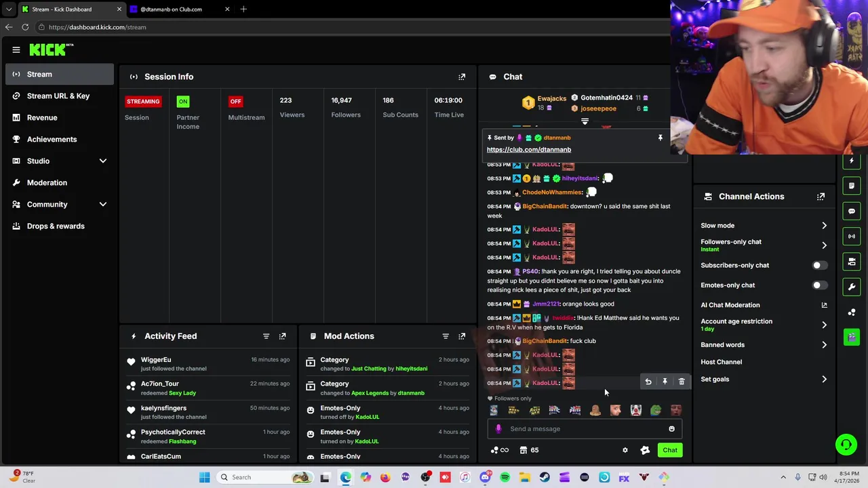This screenshot has height=488, width=868.
Task: Reload the page with the refresh button
Action: (x=25, y=27)
